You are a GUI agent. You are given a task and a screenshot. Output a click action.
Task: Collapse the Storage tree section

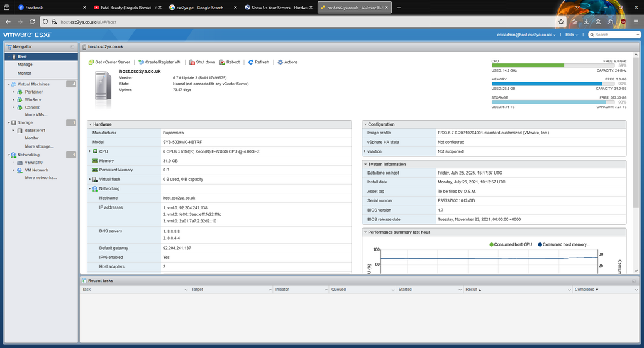pyautogui.click(x=9, y=122)
